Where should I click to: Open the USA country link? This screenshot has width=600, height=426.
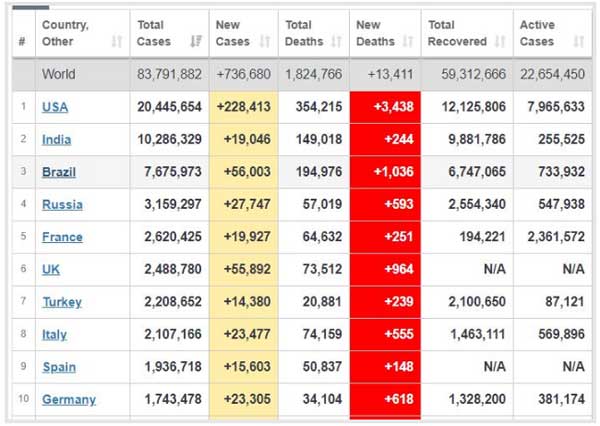(55, 107)
